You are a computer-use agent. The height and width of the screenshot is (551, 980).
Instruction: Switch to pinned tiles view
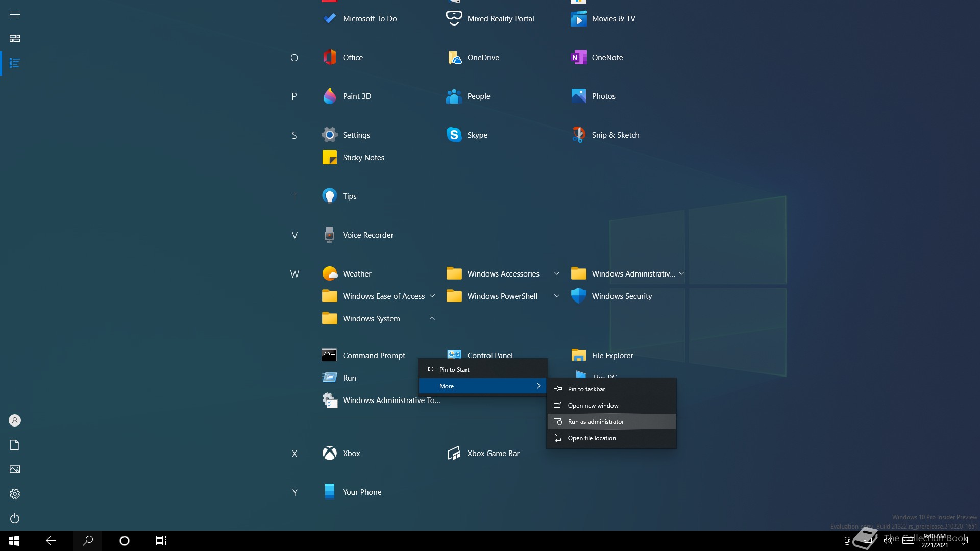15,39
